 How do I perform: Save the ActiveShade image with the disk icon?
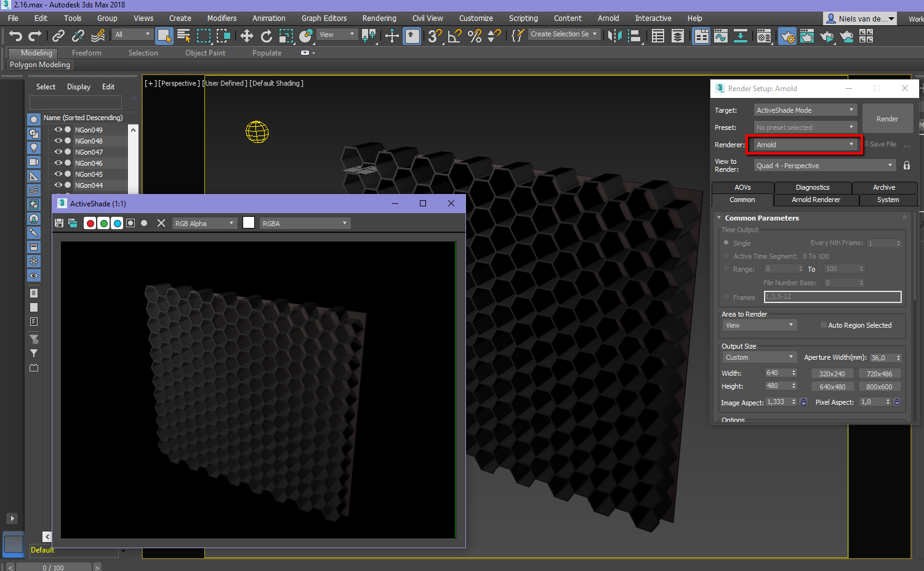pyautogui.click(x=59, y=224)
